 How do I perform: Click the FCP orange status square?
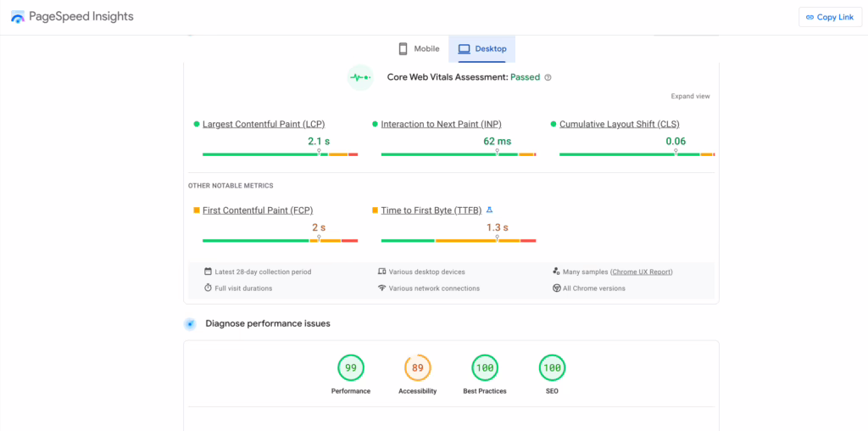point(197,210)
